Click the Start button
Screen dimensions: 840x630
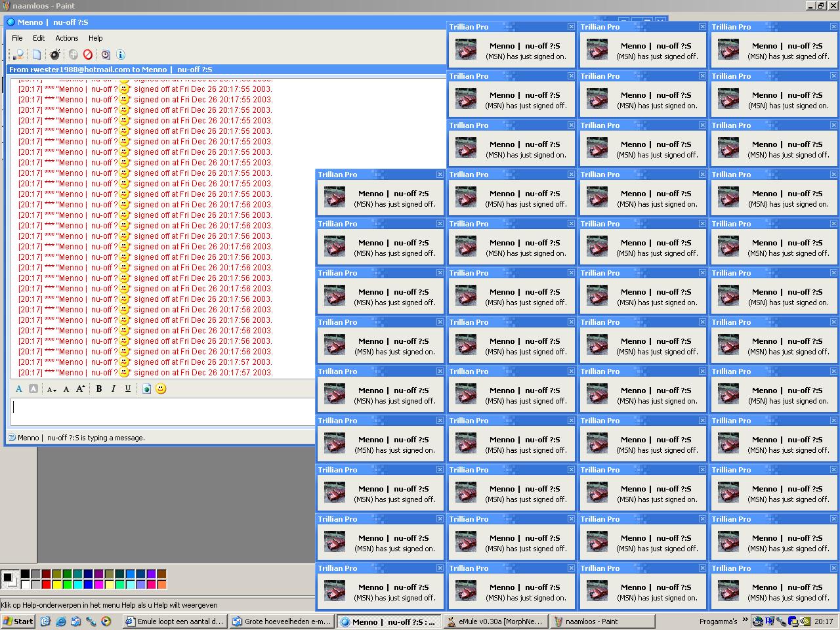coord(18,621)
